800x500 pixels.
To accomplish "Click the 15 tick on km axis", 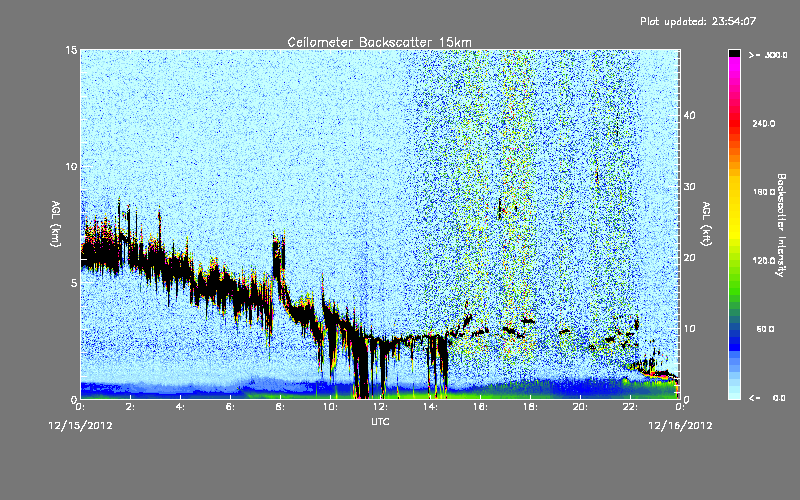I will (x=71, y=50).
